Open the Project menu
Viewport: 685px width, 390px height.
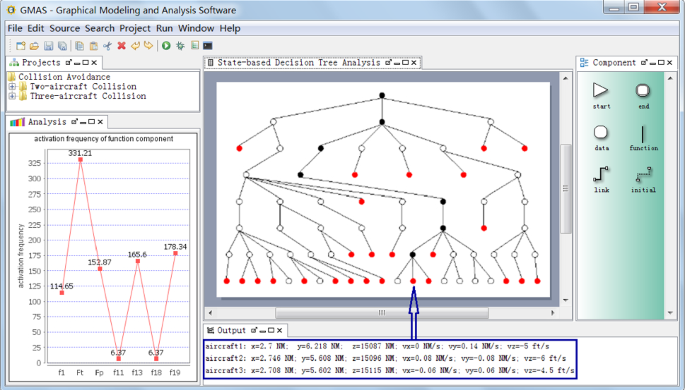(135, 28)
